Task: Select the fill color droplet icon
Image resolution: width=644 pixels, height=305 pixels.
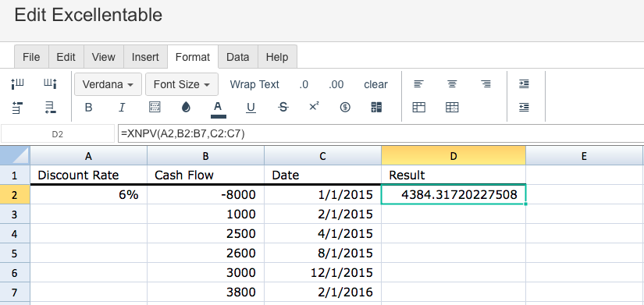Action: tap(186, 108)
